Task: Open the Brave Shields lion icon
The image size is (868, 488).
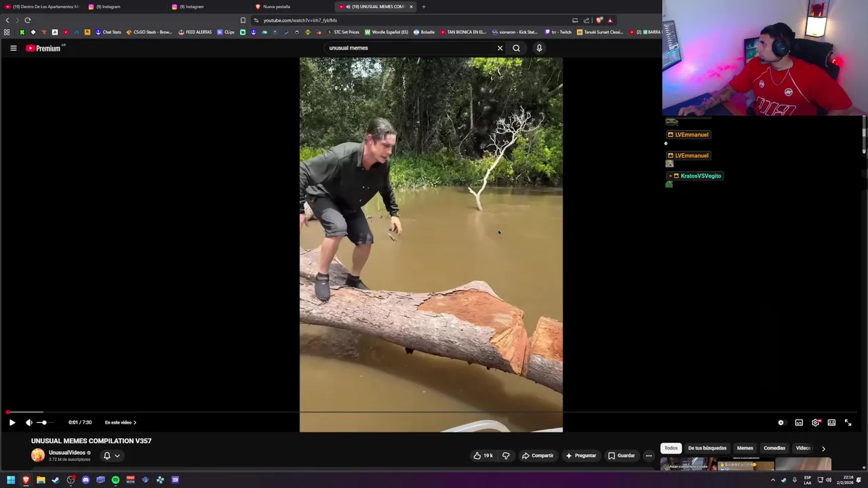Action: [599, 20]
